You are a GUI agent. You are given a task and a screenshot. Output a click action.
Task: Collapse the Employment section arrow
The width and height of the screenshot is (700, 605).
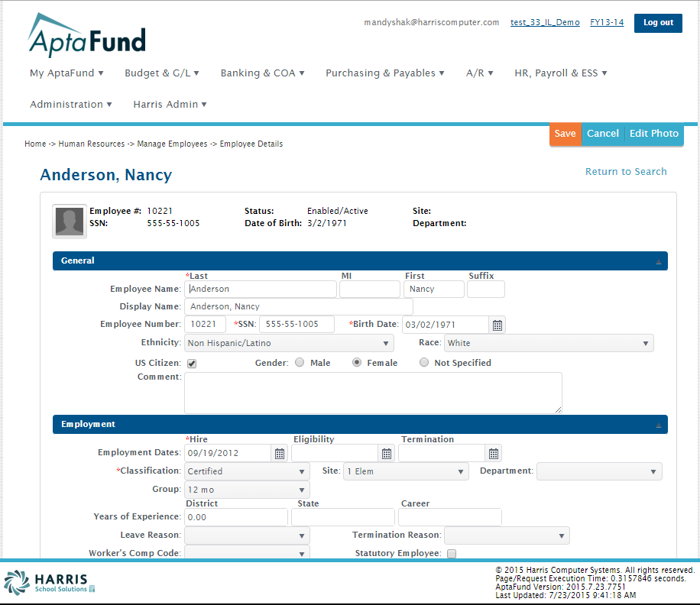click(658, 425)
